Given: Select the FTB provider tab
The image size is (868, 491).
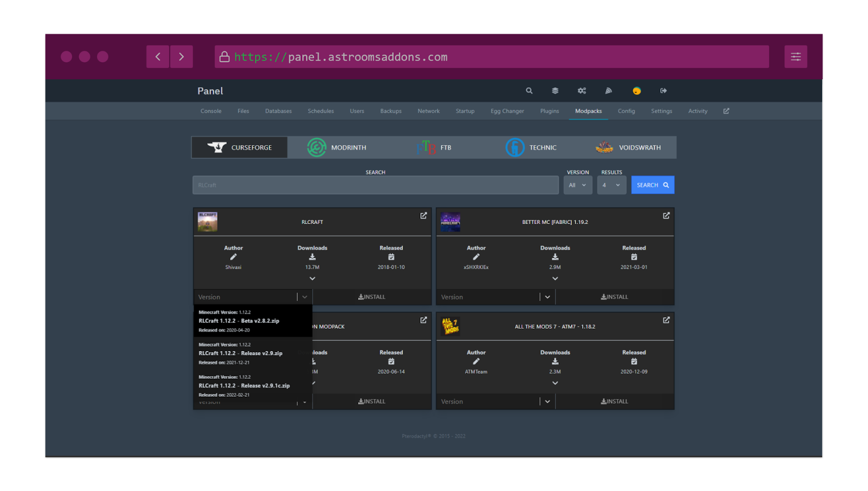Looking at the screenshot, I should coord(434,147).
